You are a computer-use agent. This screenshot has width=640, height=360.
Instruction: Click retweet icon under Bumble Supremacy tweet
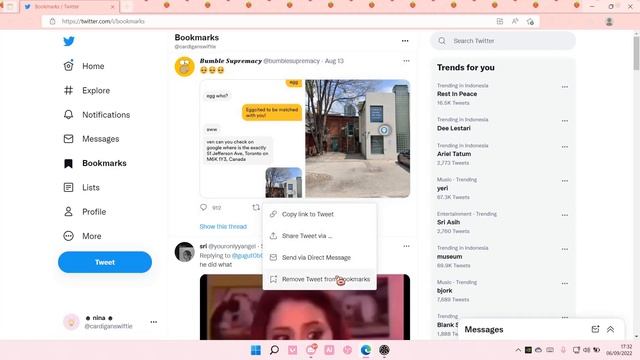pyautogui.click(x=256, y=207)
